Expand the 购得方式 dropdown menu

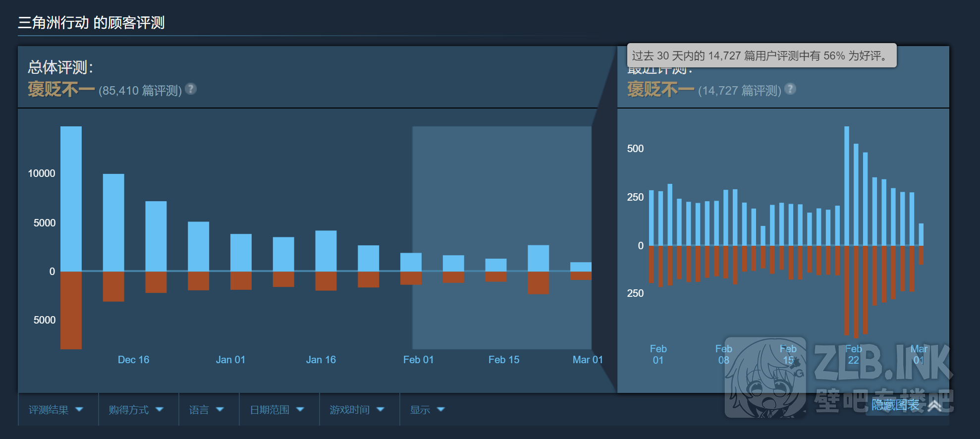(x=136, y=410)
